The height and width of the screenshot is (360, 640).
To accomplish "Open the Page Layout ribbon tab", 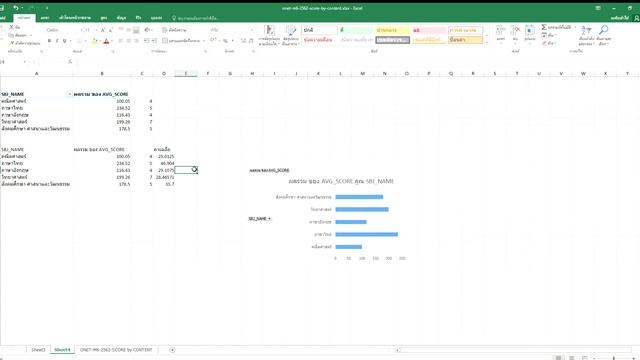I will (x=75, y=18).
